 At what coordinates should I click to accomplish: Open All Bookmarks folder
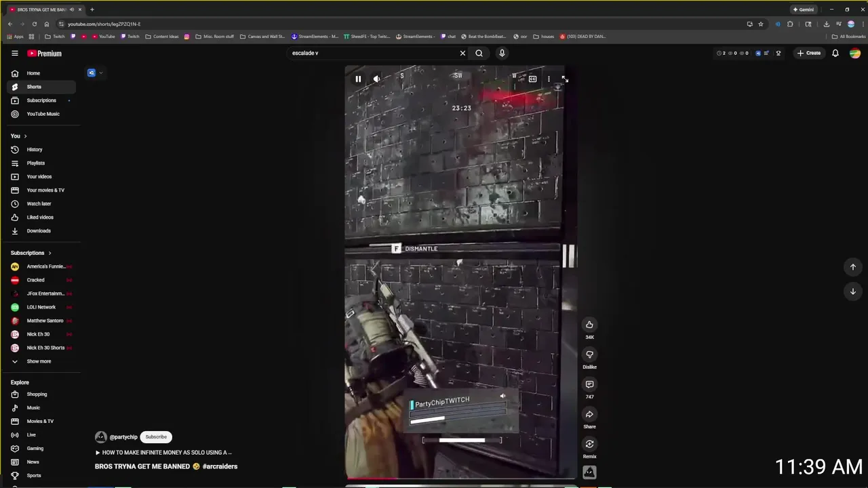tap(848, 37)
